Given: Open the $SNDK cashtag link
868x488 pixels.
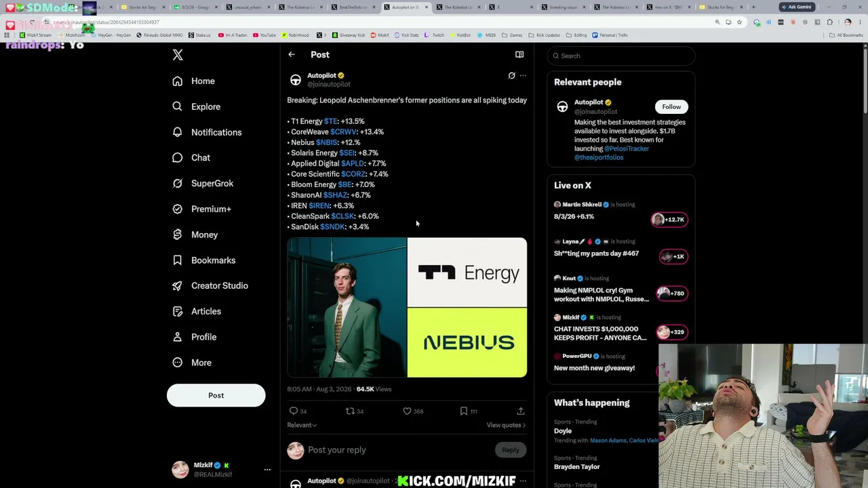Looking at the screenshot, I should 332,227.
